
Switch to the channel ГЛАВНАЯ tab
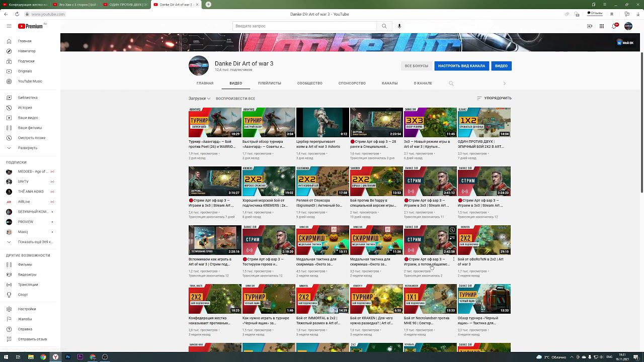(205, 83)
